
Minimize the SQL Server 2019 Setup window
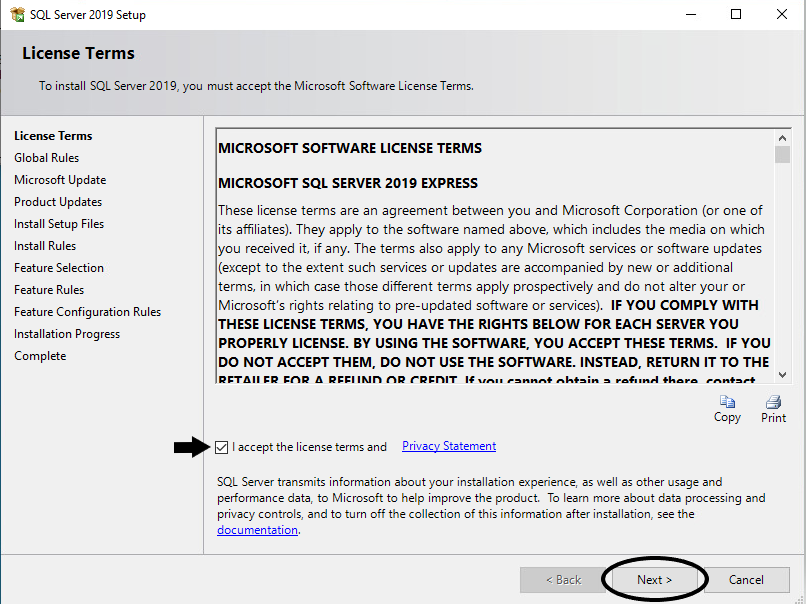pos(691,14)
